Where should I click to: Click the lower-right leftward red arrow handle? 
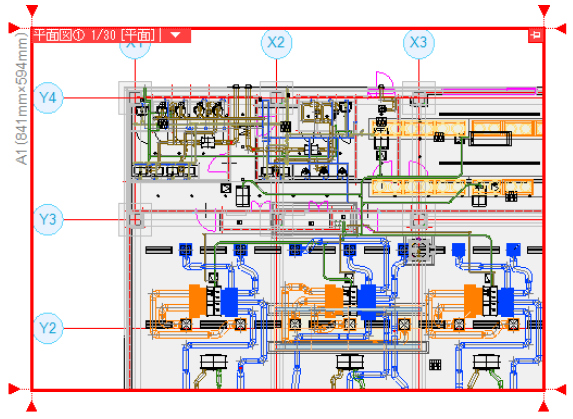561,390
